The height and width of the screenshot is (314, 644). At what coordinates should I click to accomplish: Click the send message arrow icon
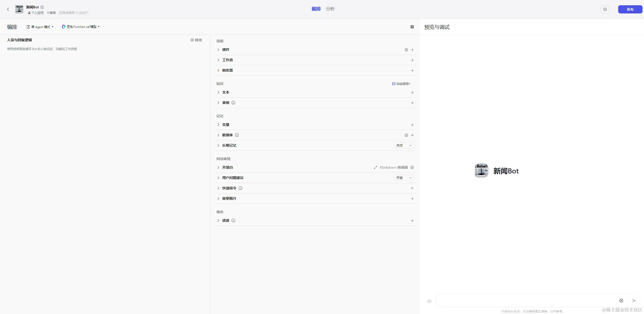634,301
